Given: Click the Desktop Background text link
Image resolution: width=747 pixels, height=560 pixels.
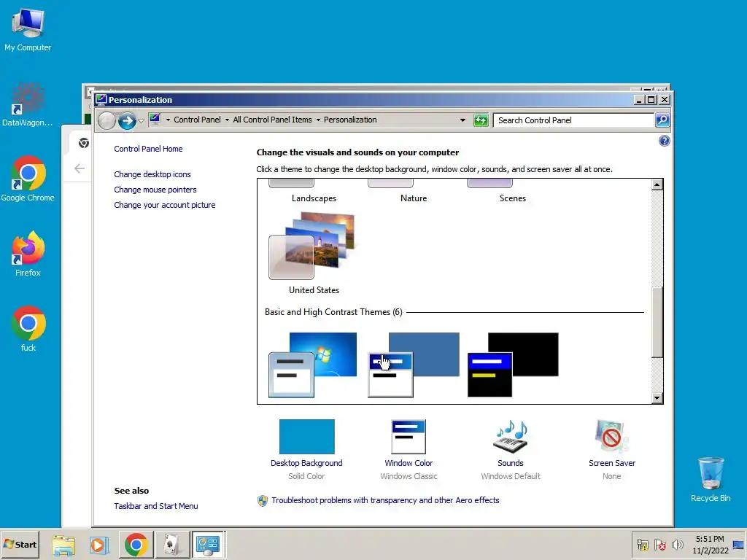Looking at the screenshot, I should (306, 463).
